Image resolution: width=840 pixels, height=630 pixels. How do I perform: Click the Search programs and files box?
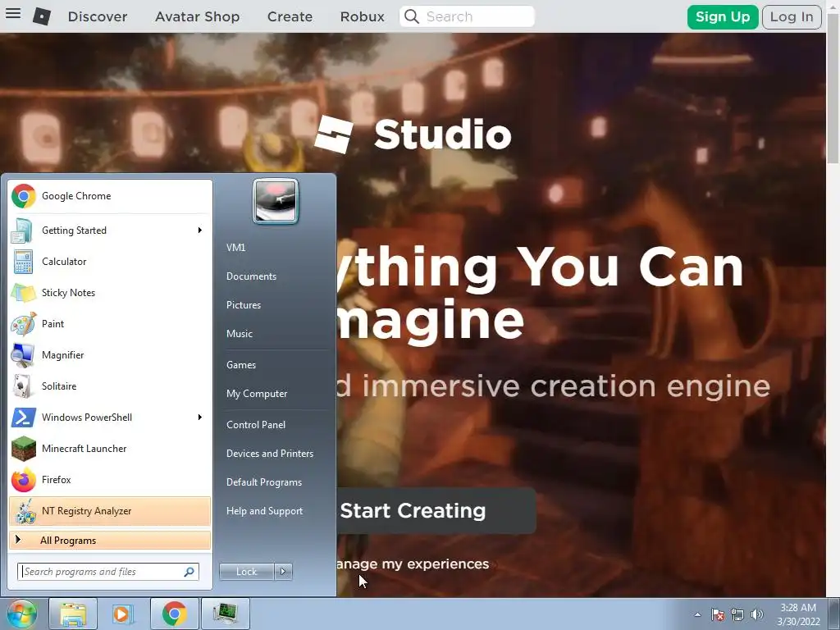click(x=108, y=572)
